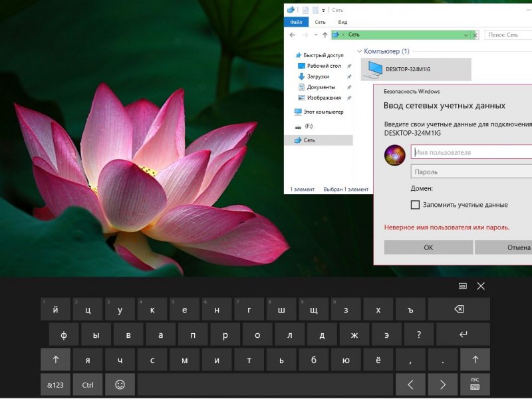Switch language with the РУС keyboard key

pos(475,385)
